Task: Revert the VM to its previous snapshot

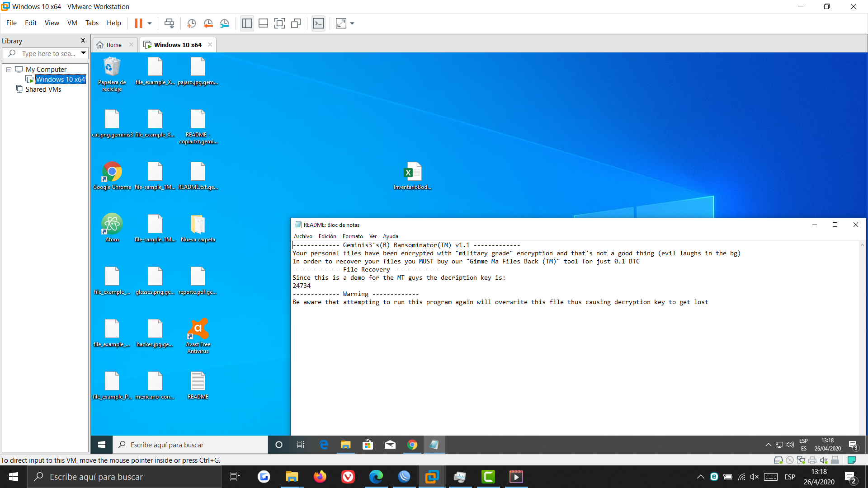Action: point(208,23)
